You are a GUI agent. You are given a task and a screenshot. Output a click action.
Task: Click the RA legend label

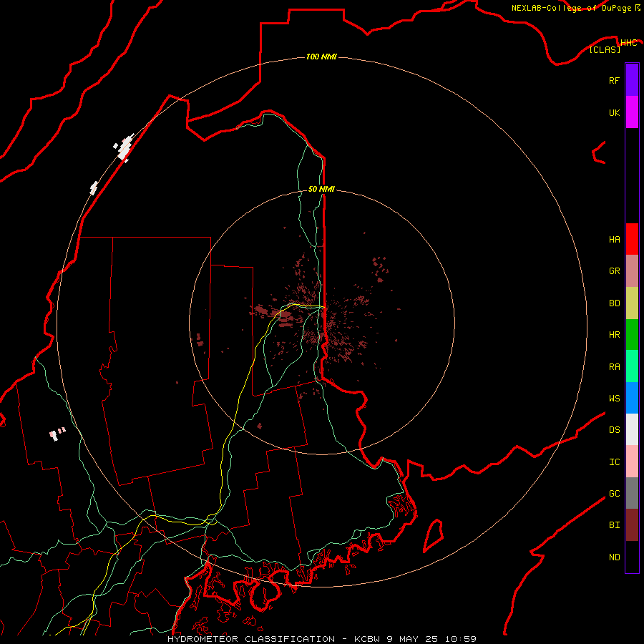coord(614,366)
